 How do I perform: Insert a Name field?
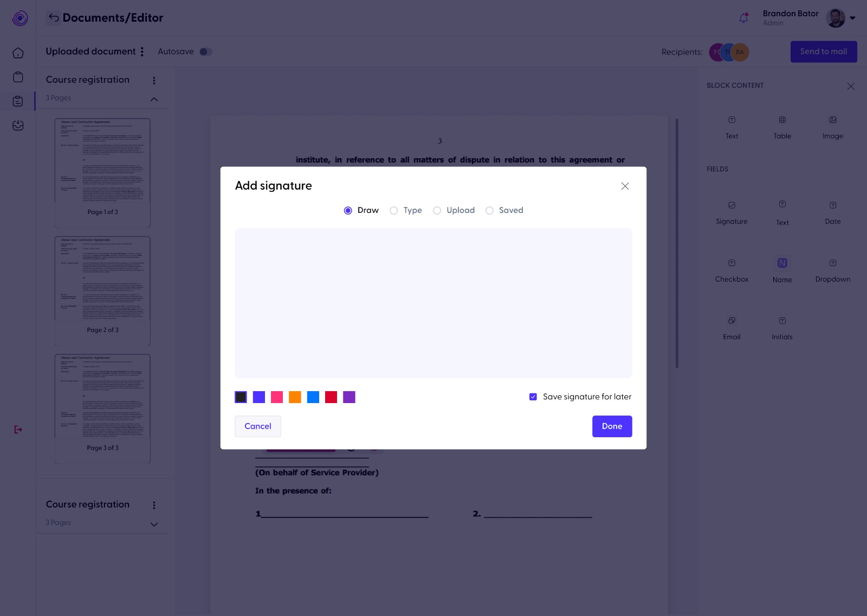point(782,268)
